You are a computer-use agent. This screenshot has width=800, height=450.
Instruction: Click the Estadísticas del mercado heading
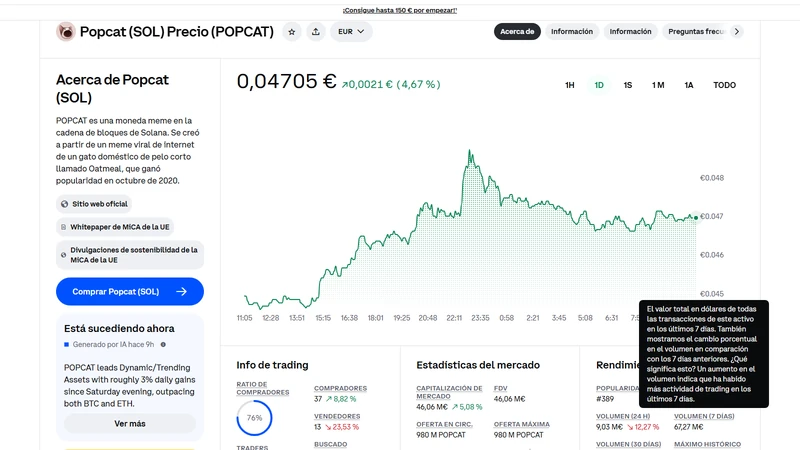pyautogui.click(x=478, y=365)
